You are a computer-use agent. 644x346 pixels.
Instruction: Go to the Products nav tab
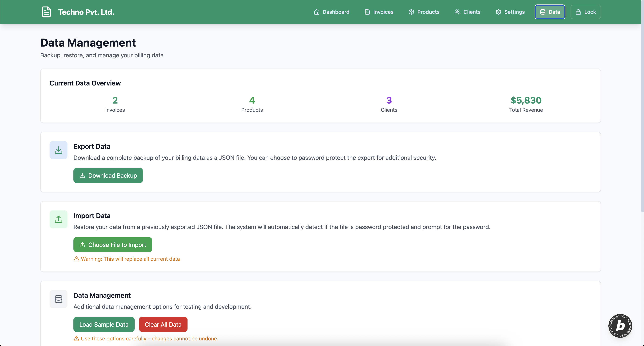pos(424,12)
